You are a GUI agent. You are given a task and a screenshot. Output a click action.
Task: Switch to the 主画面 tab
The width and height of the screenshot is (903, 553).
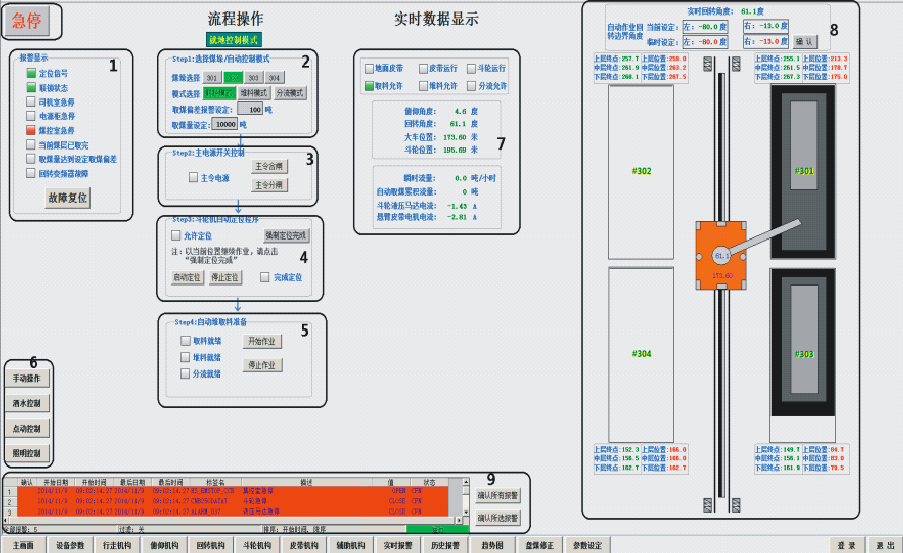tap(24, 545)
